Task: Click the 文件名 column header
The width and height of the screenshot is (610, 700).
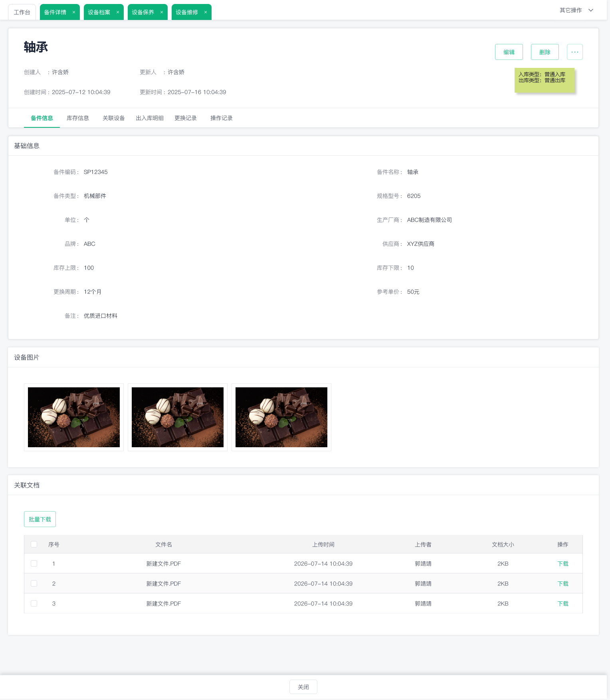Action: click(164, 544)
